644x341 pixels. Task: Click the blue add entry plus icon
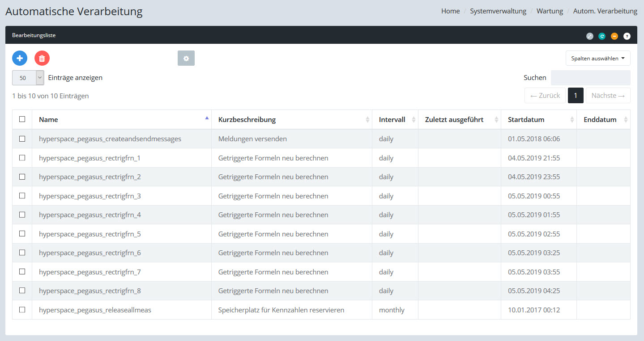[x=20, y=58]
